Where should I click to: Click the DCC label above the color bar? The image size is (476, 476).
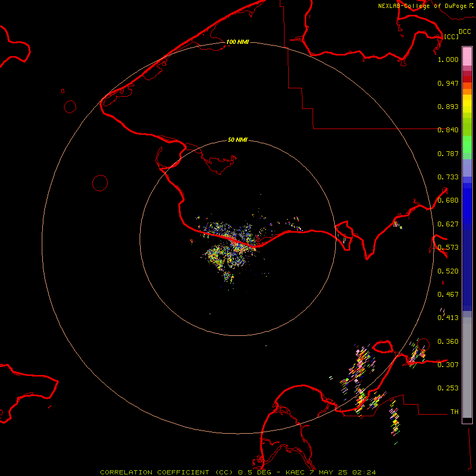[x=464, y=32]
